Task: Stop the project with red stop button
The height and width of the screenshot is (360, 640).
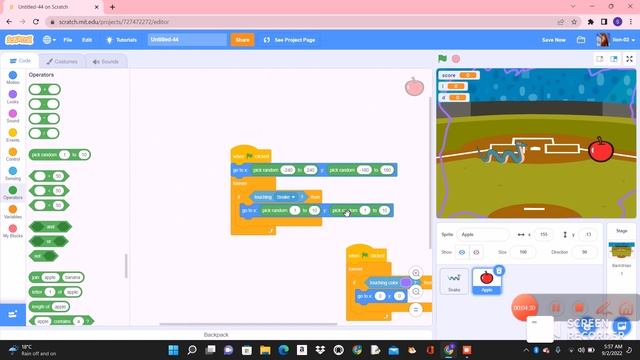Action: (456, 59)
